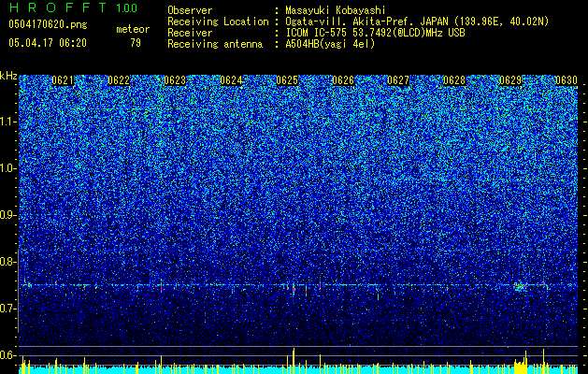The image size is (588, 374).
Task: Click the 0622 time marker
Action: (119, 80)
